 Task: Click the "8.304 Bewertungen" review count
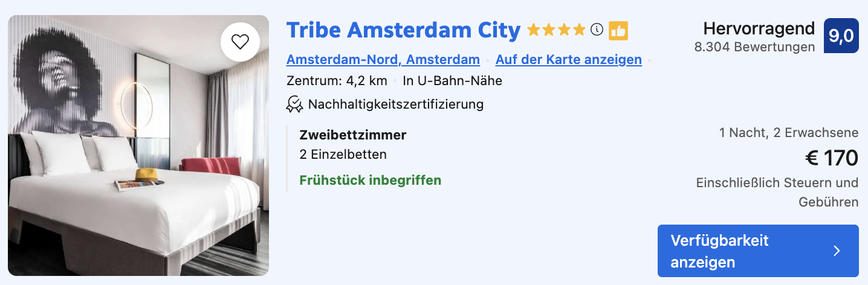pyautogui.click(x=754, y=47)
